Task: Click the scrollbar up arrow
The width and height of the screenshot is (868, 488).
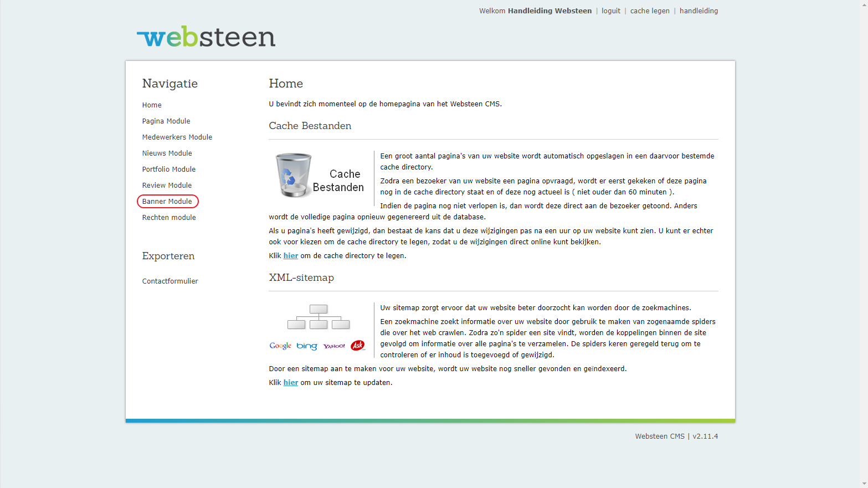Action: click(x=864, y=4)
